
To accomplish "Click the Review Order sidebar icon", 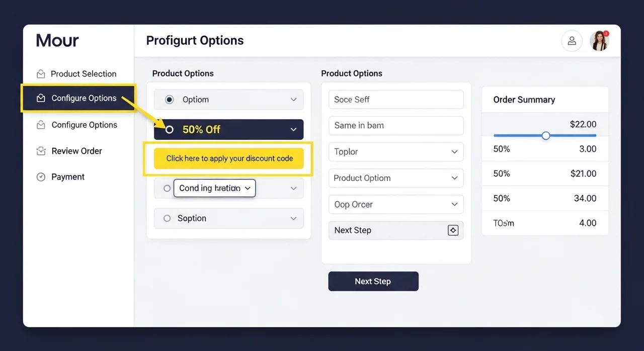I will [x=41, y=151].
